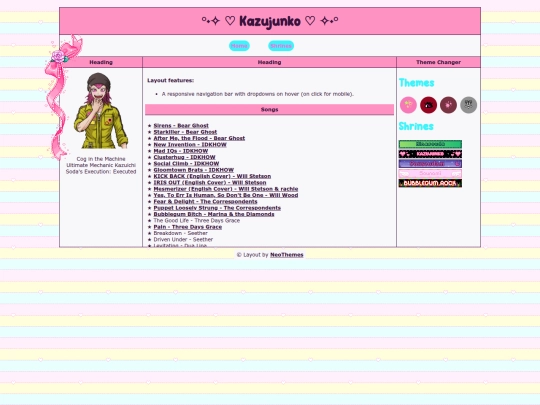Image resolution: width=540 pixels, height=405 pixels.
Task: Open Gloomtown Brats - IDKHOW link
Action: tap(194, 170)
